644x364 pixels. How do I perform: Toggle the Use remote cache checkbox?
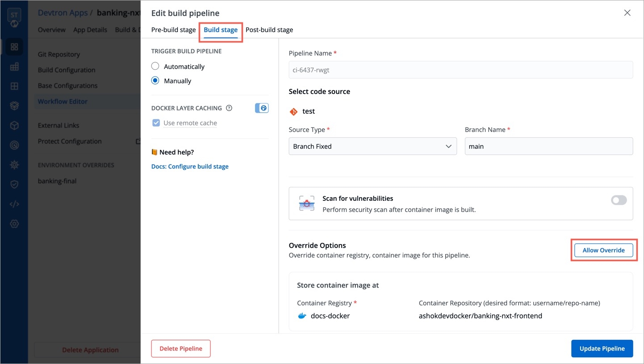click(156, 123)
